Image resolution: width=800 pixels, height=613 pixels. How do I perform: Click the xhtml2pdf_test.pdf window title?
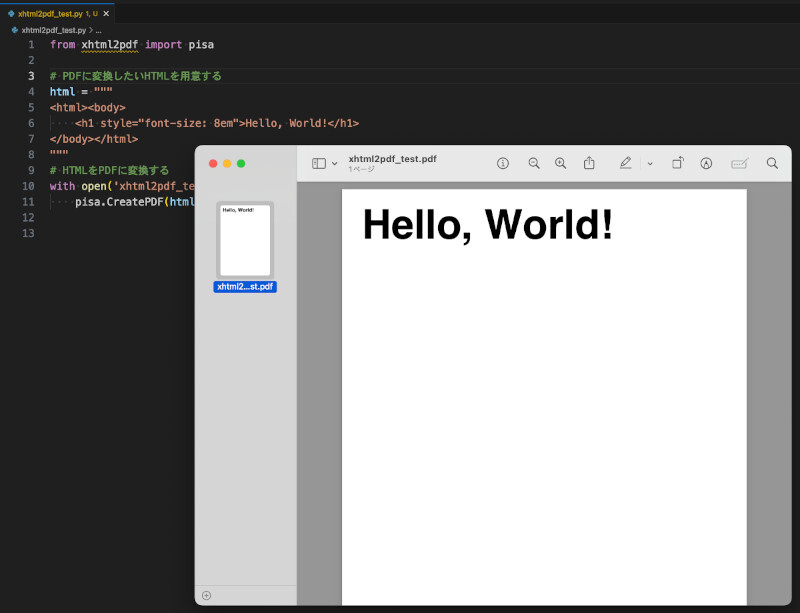pyautogui.click(x=392, y=159)
